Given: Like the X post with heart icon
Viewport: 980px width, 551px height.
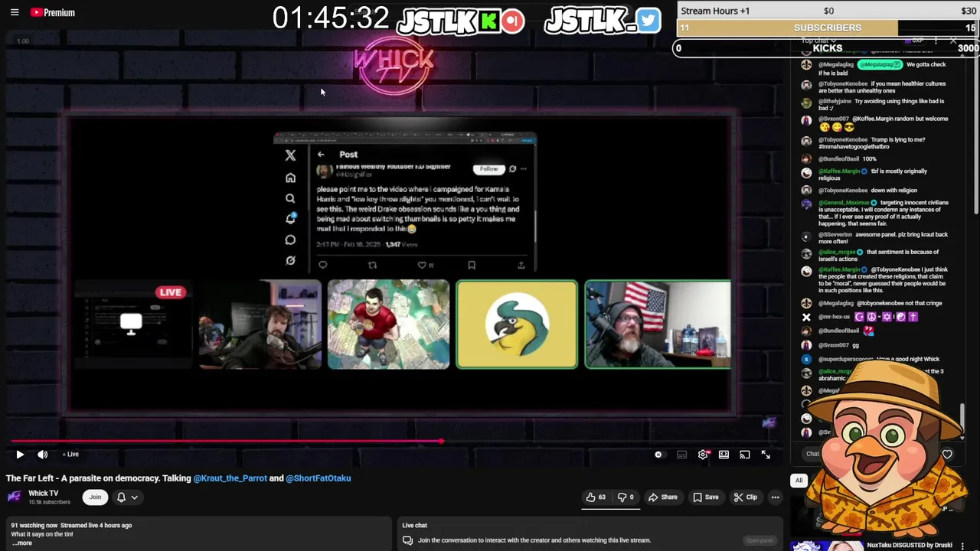Looking at the screenshot, I should point(422,265).
